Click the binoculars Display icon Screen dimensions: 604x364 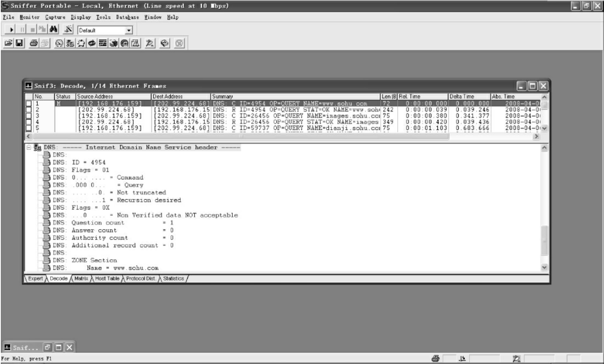[54, 30]
